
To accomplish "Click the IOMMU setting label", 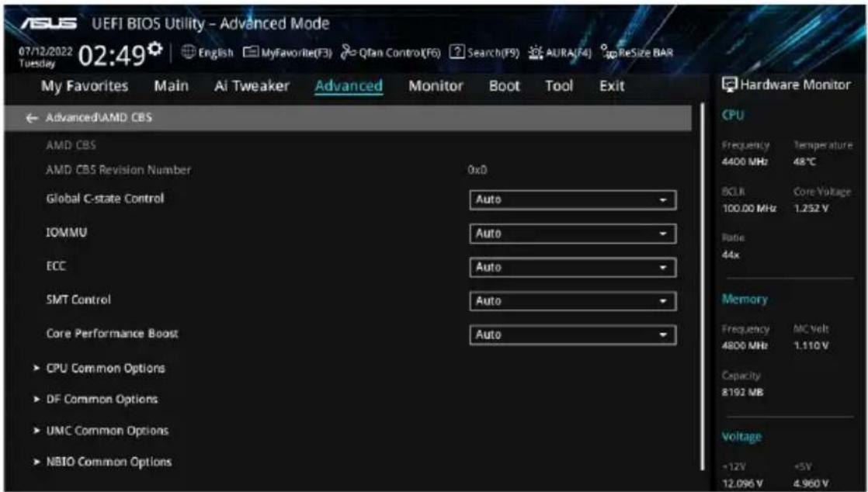I will [67, 233].
